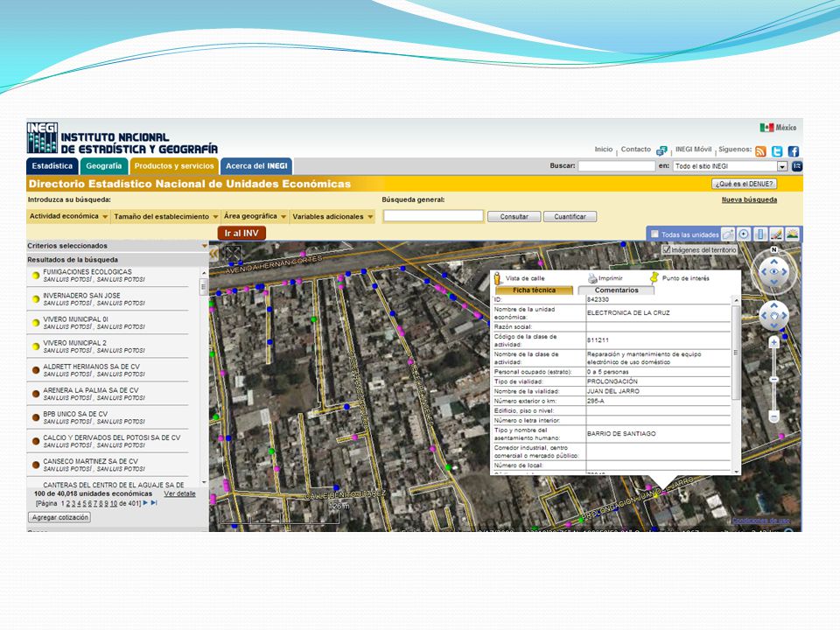
Task: Open the INEGI Twitter icon
Action: tap(777, 151)
